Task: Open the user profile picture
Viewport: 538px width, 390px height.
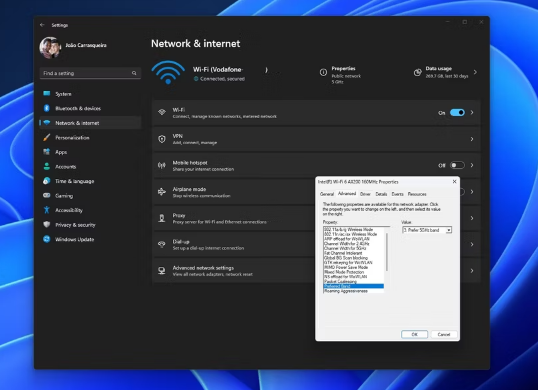Action: [x=50, y=48]
